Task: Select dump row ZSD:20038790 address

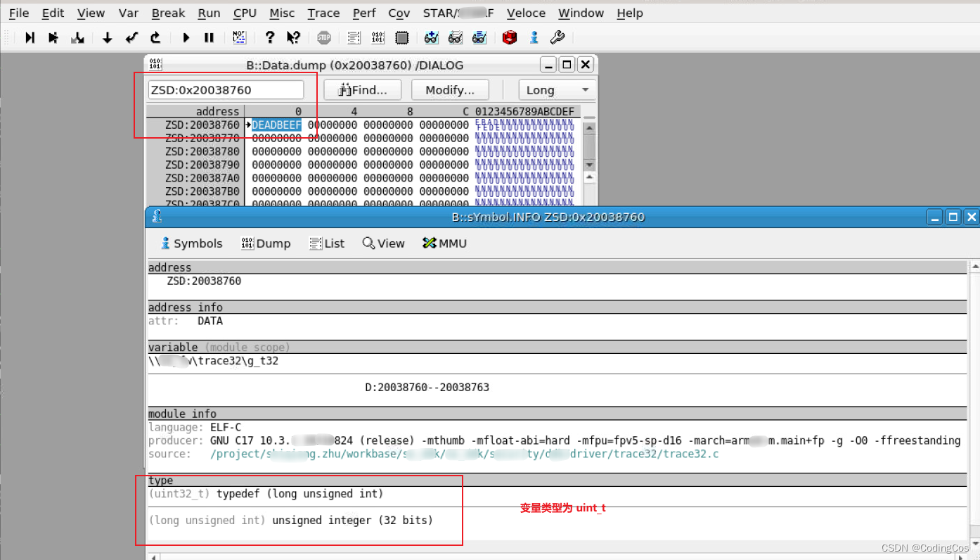Action: (x=202, y=165)
